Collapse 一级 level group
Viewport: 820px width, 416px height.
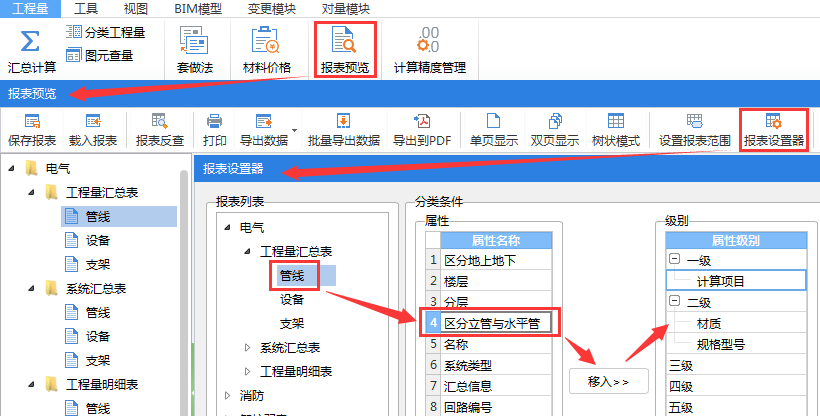point(675,259)
